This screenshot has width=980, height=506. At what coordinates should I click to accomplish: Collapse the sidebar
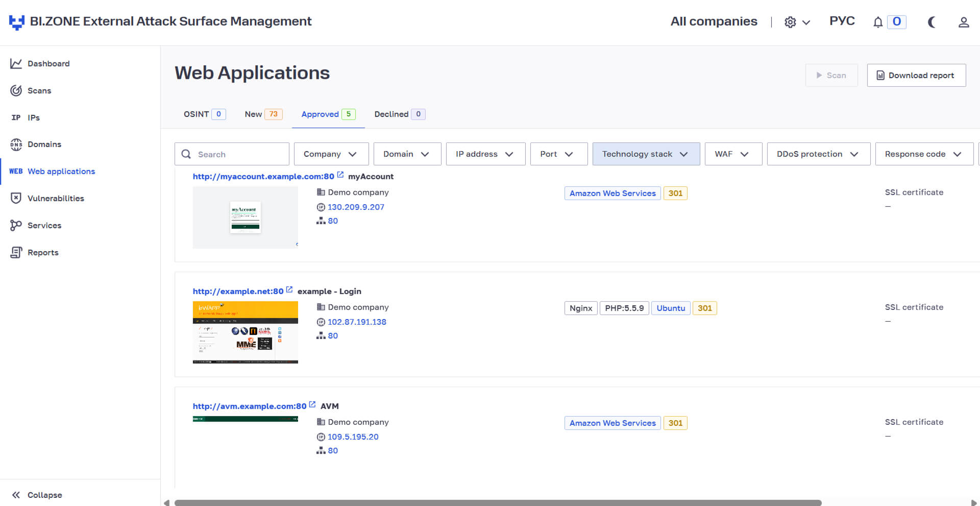[x=37, y=495]
